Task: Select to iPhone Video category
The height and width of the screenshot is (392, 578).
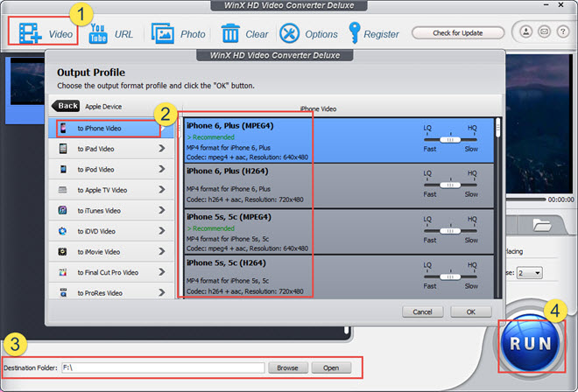Action: [111, 129]
